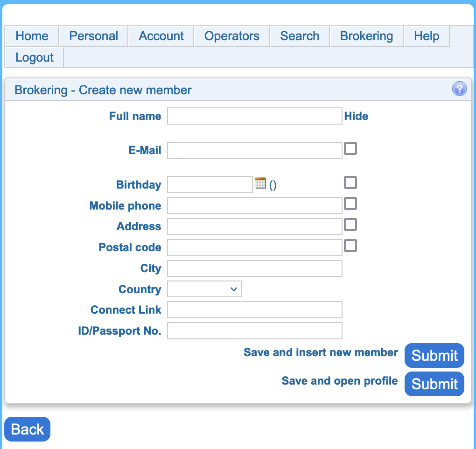The height and width of the screenshot is (449, 476).
Task: Focus the ID/Passport No. field
Action: click(255, 330)
